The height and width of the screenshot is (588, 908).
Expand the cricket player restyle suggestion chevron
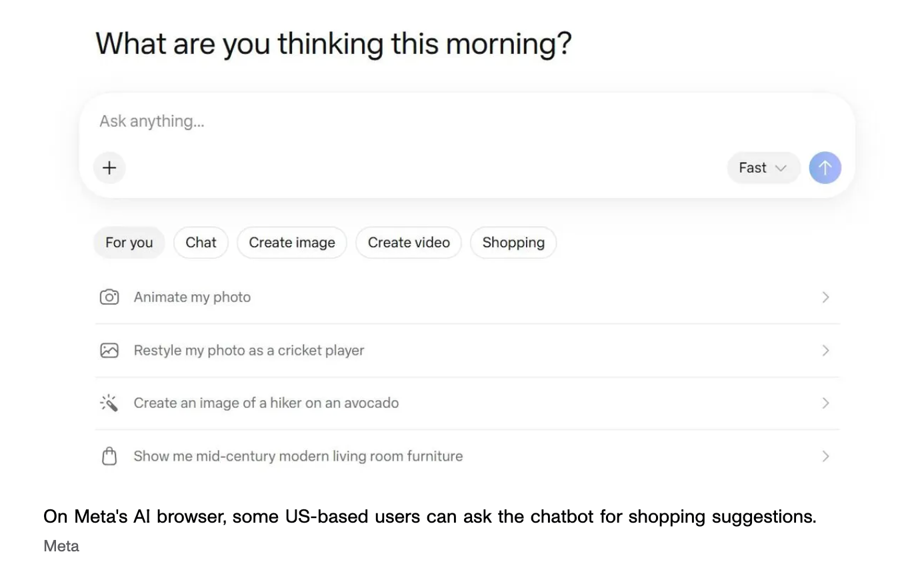(825, 350)
